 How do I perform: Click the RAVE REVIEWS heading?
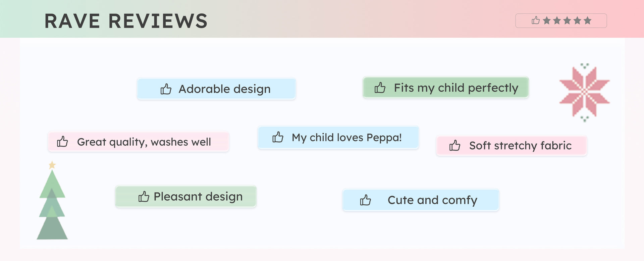coord(126,21)
